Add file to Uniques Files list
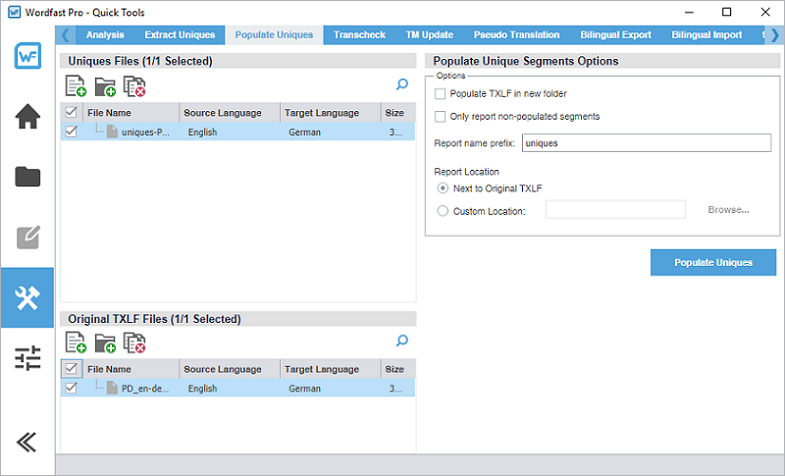Screen dimensions: 785x476 click(76, 87)
